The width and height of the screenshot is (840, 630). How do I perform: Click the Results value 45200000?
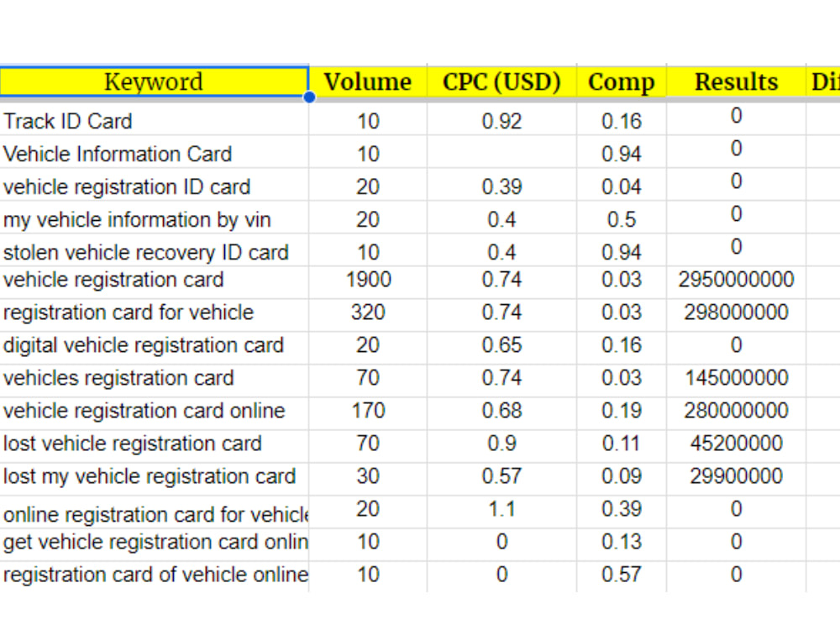pos(736,443)
